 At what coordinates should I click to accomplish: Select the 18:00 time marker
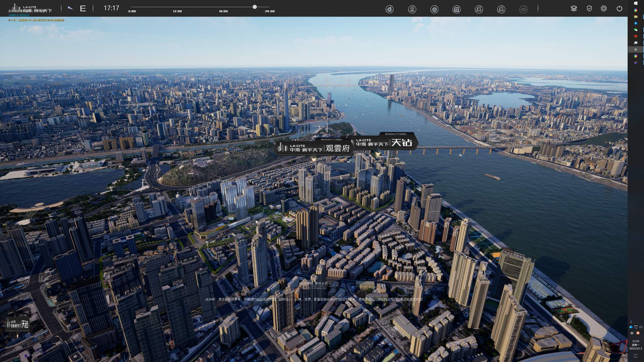(223, 11)
